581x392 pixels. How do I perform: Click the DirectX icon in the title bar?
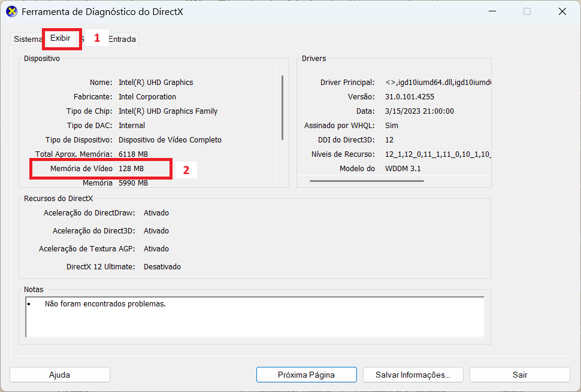click(12, 11)
